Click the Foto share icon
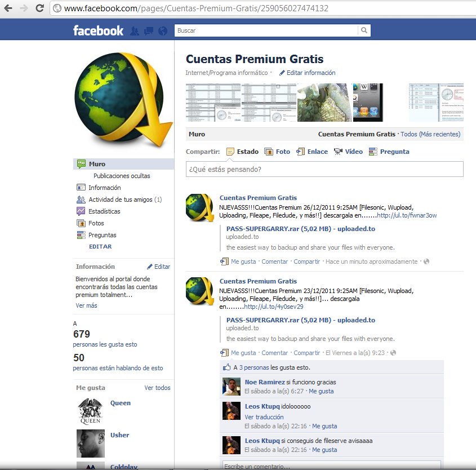Viewport: 476px width, 470px height. (x=269, y=152)
